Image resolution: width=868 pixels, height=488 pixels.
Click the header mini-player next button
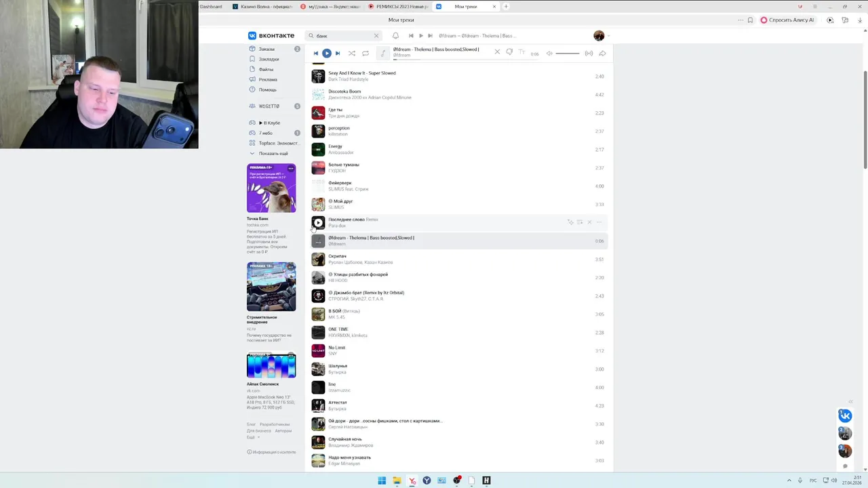click(x=430, y=36)
